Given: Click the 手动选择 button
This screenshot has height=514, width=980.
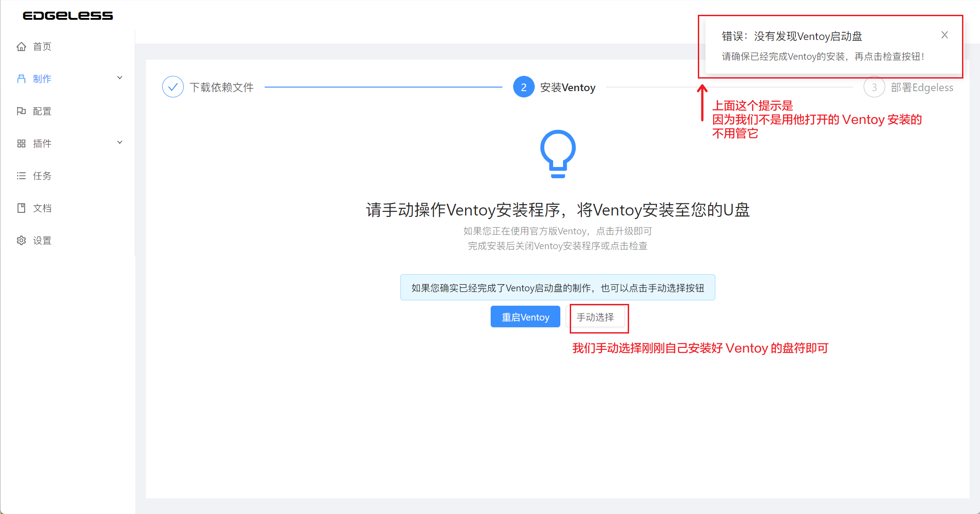Looking at the screenshot, I should pos(595,317).
